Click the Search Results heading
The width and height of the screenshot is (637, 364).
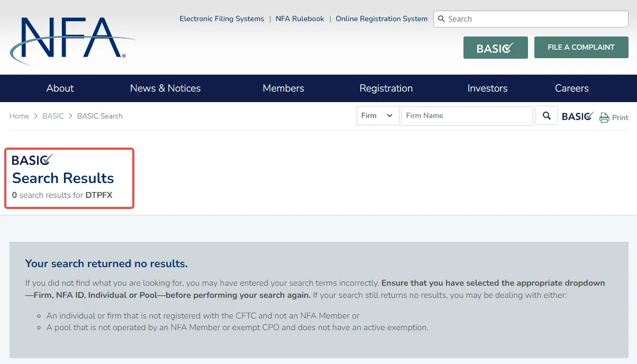63,178
